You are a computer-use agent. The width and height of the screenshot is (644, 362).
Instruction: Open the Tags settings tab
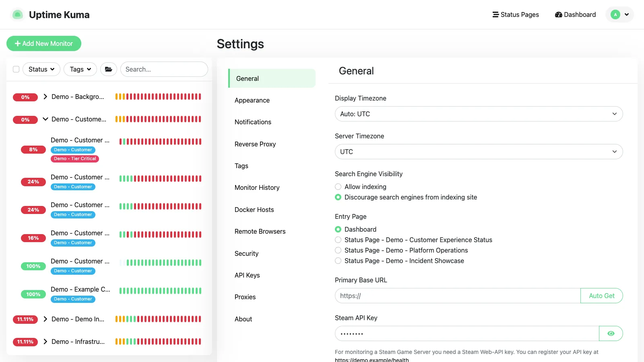click(x=272, y=166)
